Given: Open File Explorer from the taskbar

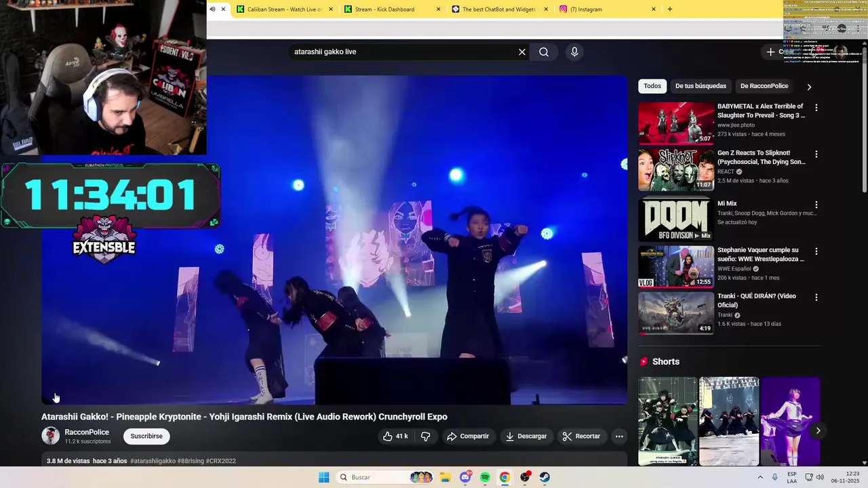Looking at the screenshot, I should coord(445,477).
